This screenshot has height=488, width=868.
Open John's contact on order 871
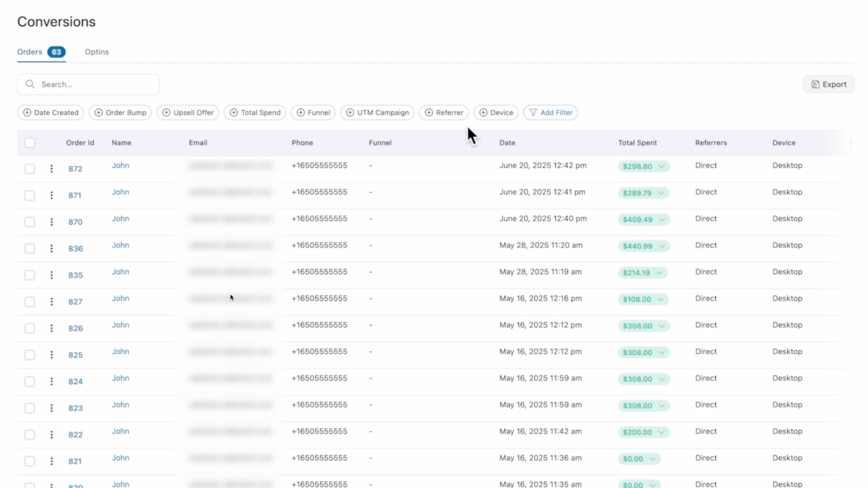pyautogui.click(x=120, y=192)
